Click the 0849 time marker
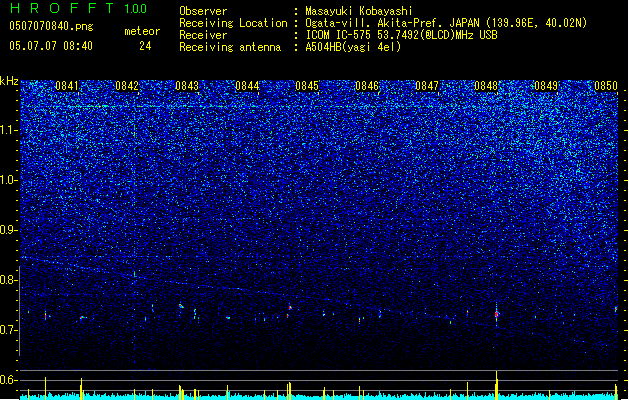629x400 pixels. (x=546, y=86)
